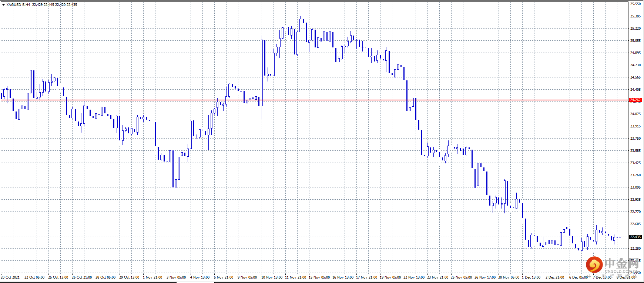Open the chart menu triangle beside XAGUSD-S
Viewport: 644px width, 283px height.
click(x=3, y=5)
